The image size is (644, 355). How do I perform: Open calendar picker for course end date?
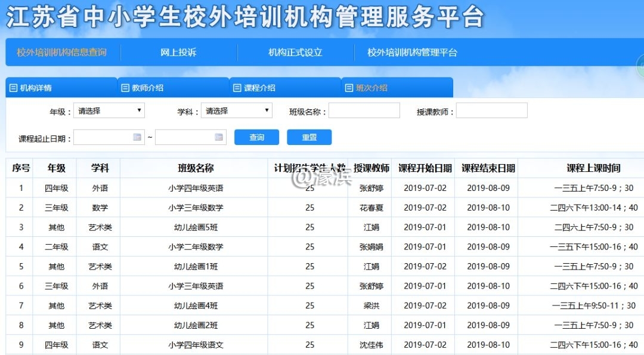pos(219,137)
